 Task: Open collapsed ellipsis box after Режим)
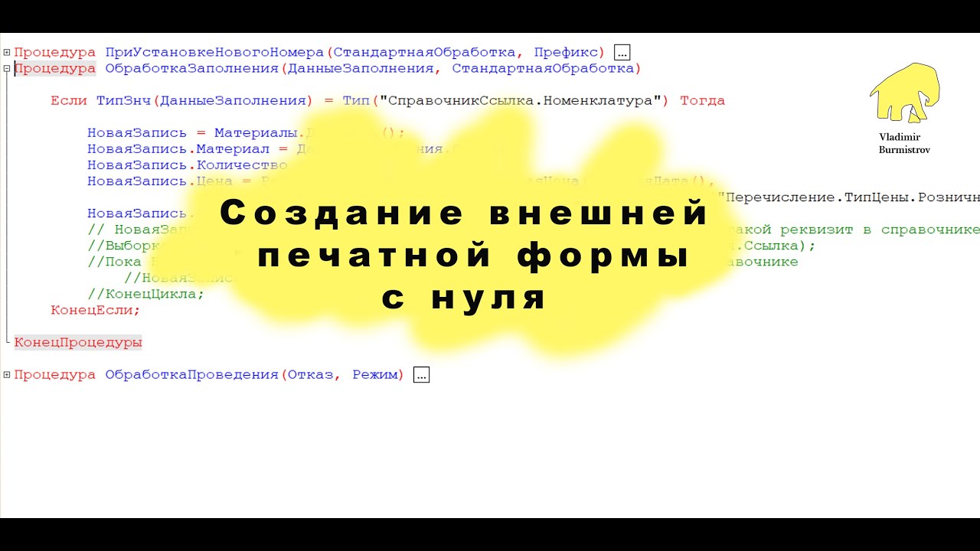[421, 375]
